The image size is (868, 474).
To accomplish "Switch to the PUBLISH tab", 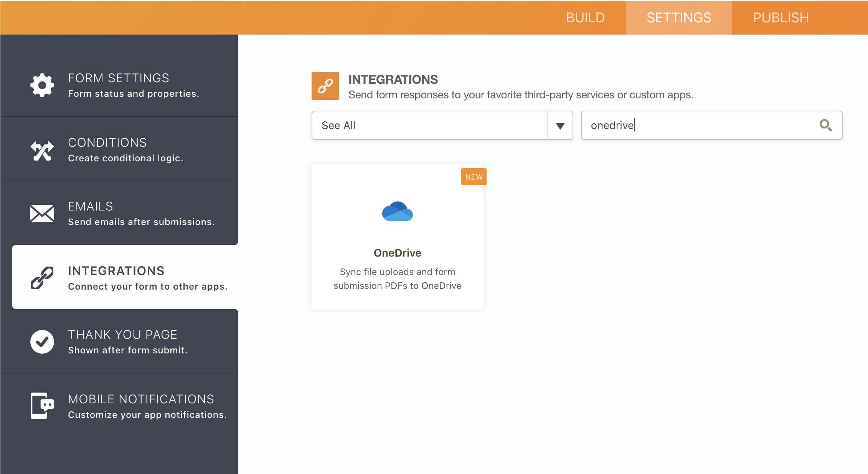I will 781,18.
